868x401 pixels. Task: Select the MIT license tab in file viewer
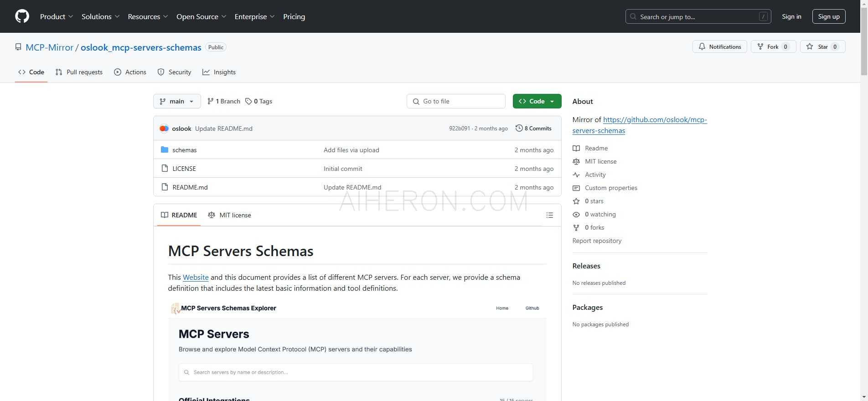click(229, 215)
